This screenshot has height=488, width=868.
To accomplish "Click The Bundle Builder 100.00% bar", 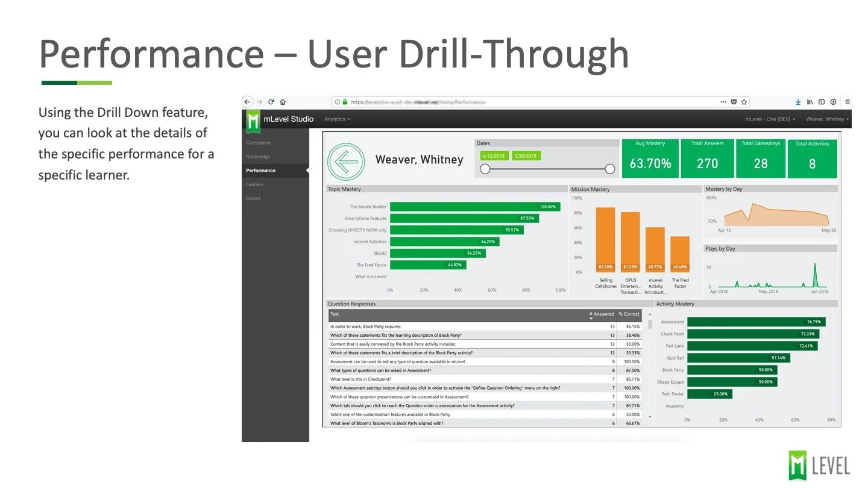I will (x=475, y=207).
